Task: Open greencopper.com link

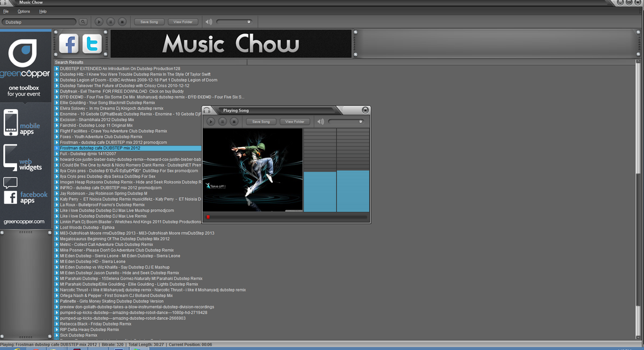Action: point(24,221)
